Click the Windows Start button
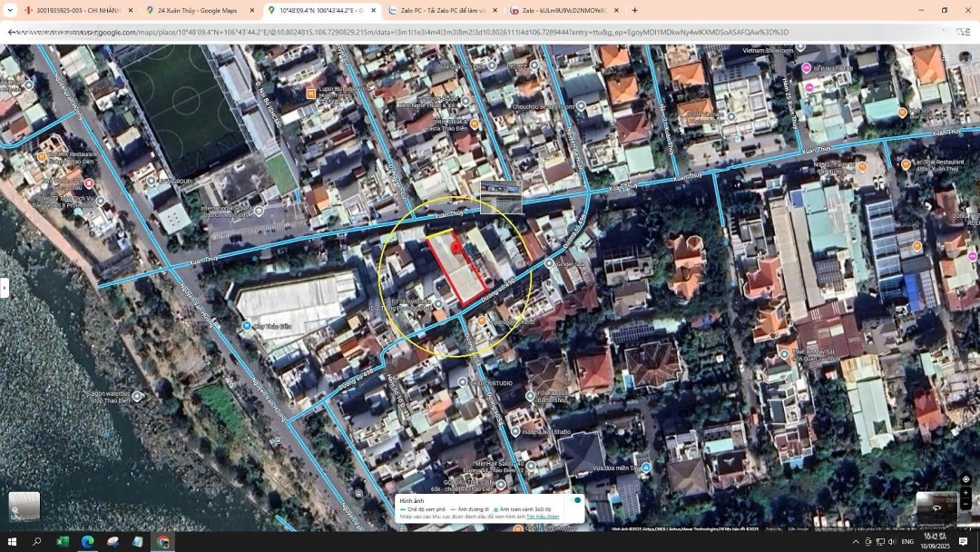Viewport: 980px width, 552px height. point(13,542)
